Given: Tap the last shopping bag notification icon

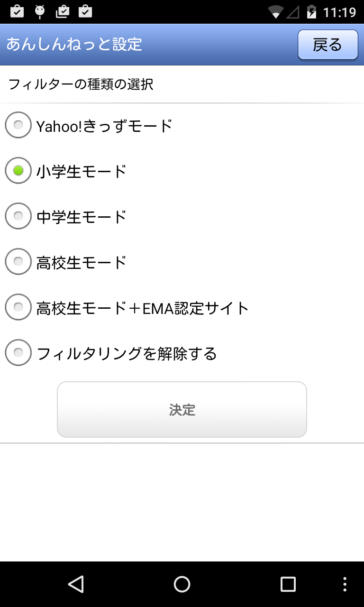Looking at the screenshot, I should pos(85,11).
